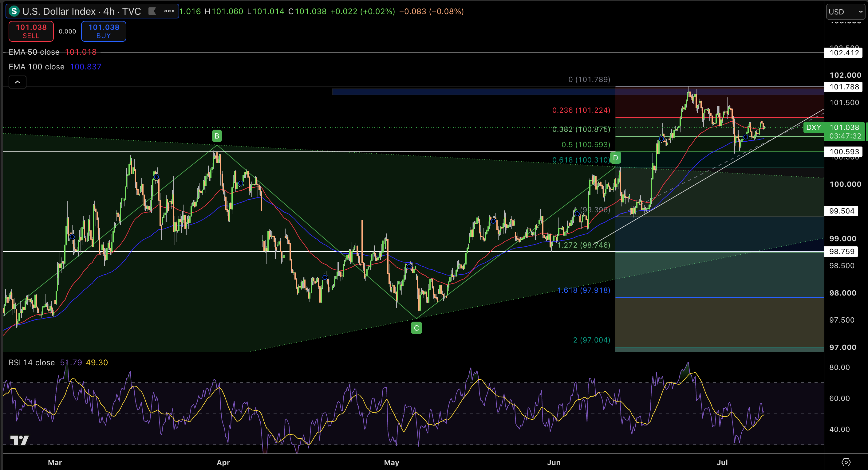Click the Apr label on the time axis
The height and width of the screenshot is (470, 868).
point(223,463)
